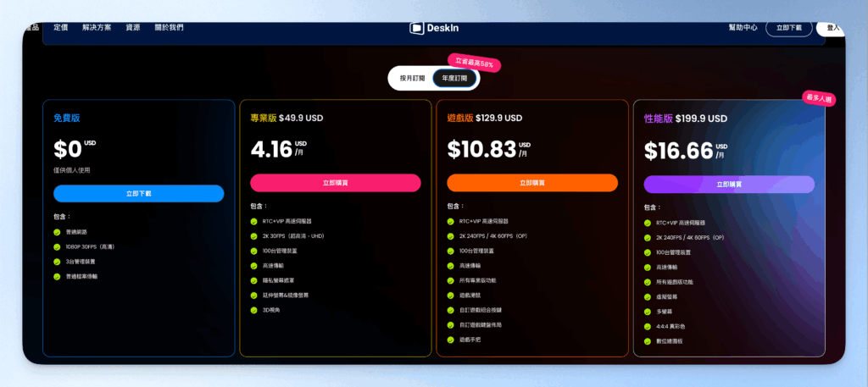Click 性能版 card's RTC+VIP check icon
Image resolution: width=868 pixels, height=387 pixels.
648,223
